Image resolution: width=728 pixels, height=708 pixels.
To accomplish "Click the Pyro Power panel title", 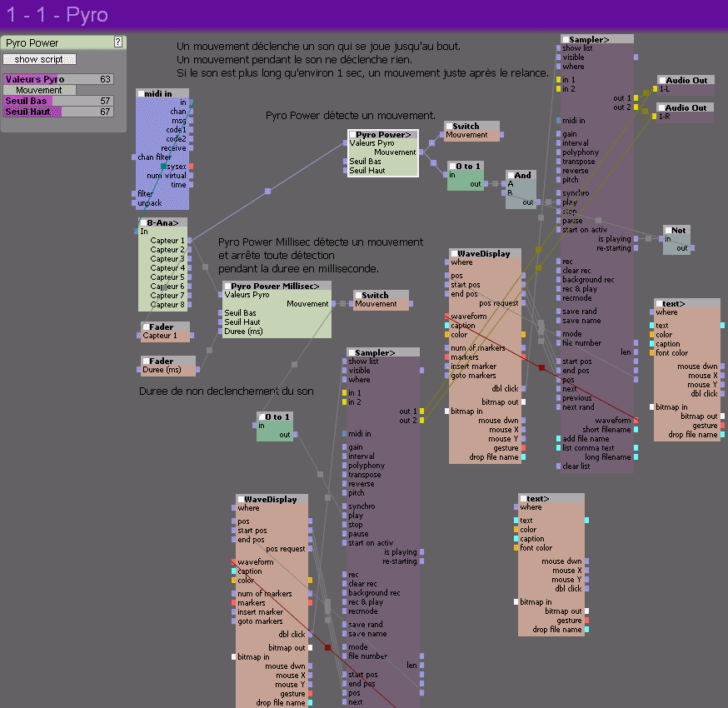I will 33,42.
